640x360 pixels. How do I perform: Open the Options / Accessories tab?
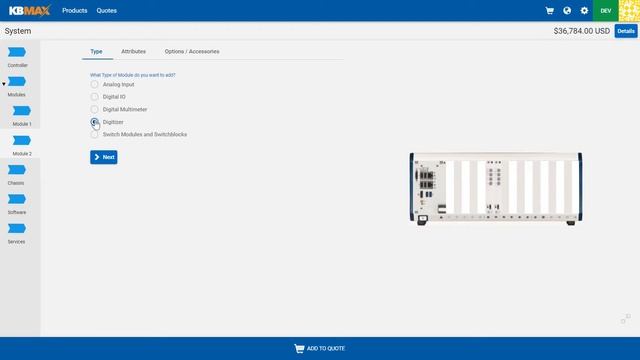click(192, 51)
